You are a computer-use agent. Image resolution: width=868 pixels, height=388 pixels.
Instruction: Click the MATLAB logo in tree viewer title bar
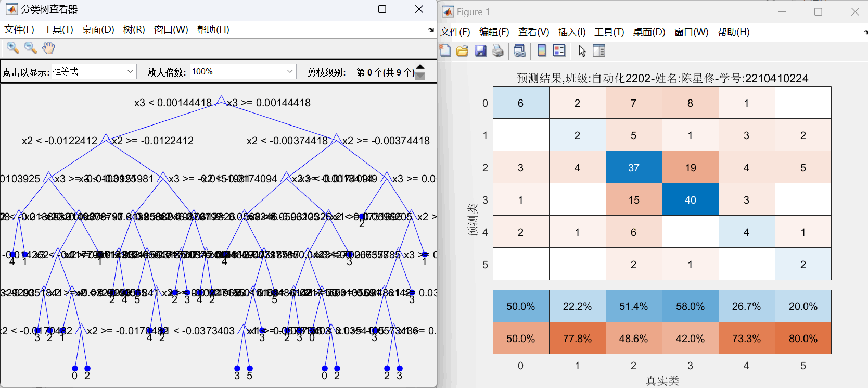click(11, 9)
